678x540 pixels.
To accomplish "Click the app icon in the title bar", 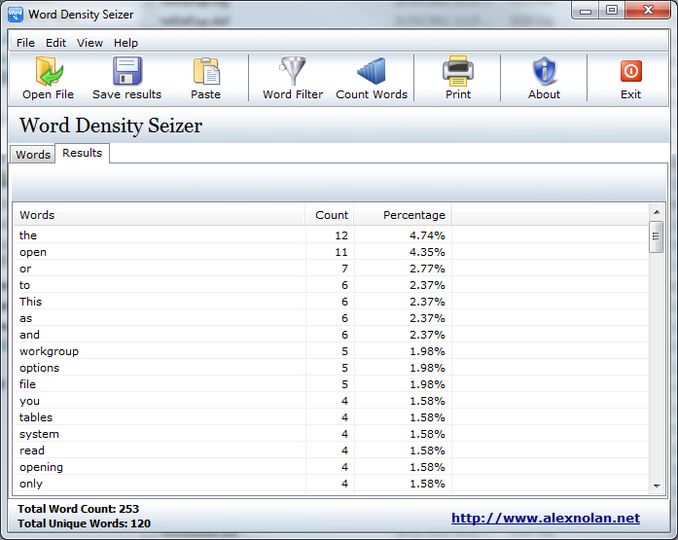I will (16, 14).
